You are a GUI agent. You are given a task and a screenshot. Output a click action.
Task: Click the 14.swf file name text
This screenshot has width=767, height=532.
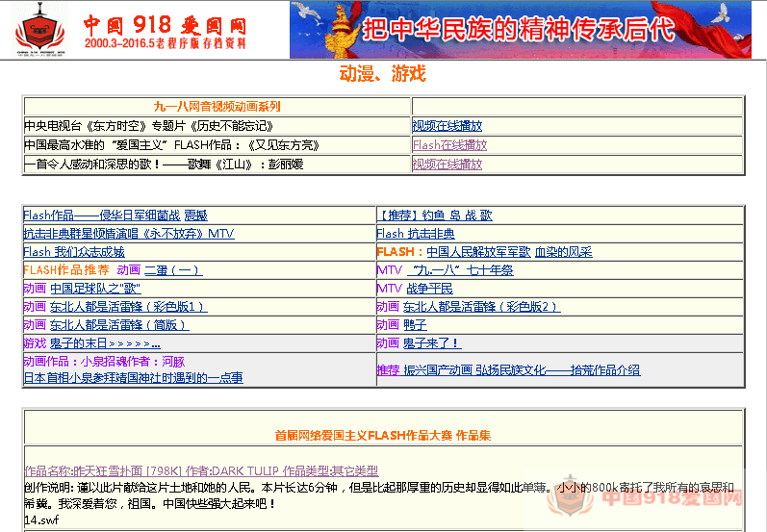[41, 520]
